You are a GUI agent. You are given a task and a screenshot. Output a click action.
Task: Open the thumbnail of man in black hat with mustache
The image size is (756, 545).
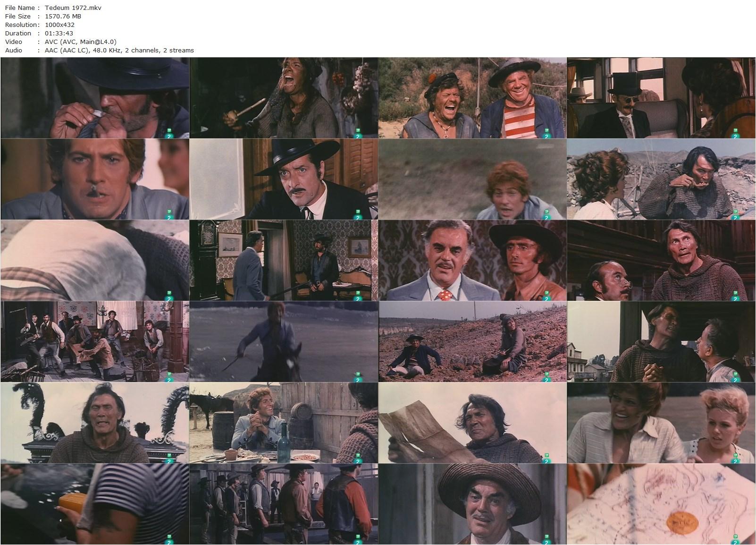[284, 179]
